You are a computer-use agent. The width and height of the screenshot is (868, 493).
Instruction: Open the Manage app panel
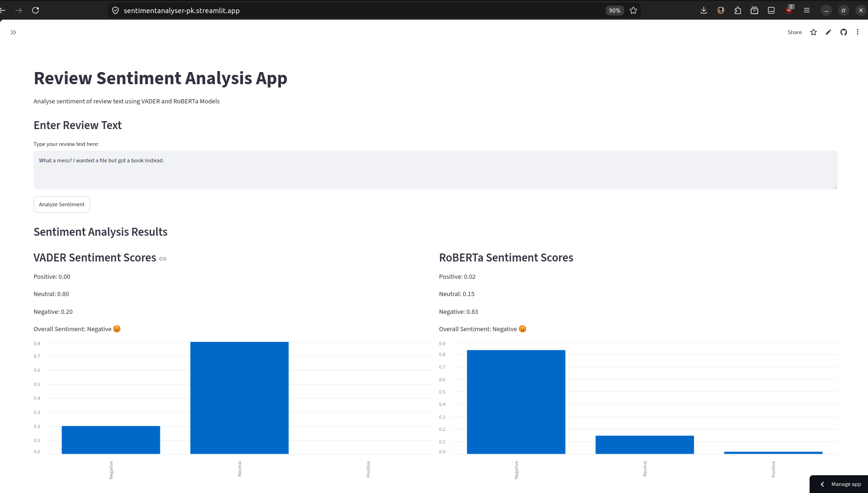(839, 484)
